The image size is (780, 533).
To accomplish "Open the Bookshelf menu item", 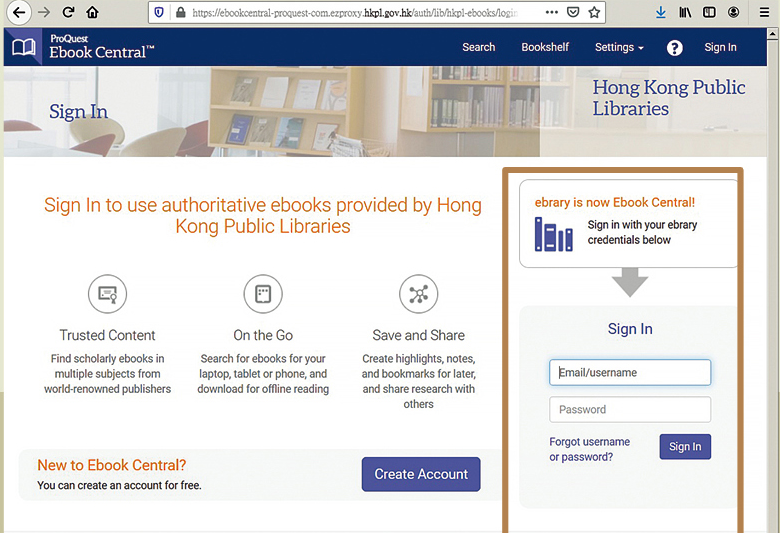I will coord(545,47).
